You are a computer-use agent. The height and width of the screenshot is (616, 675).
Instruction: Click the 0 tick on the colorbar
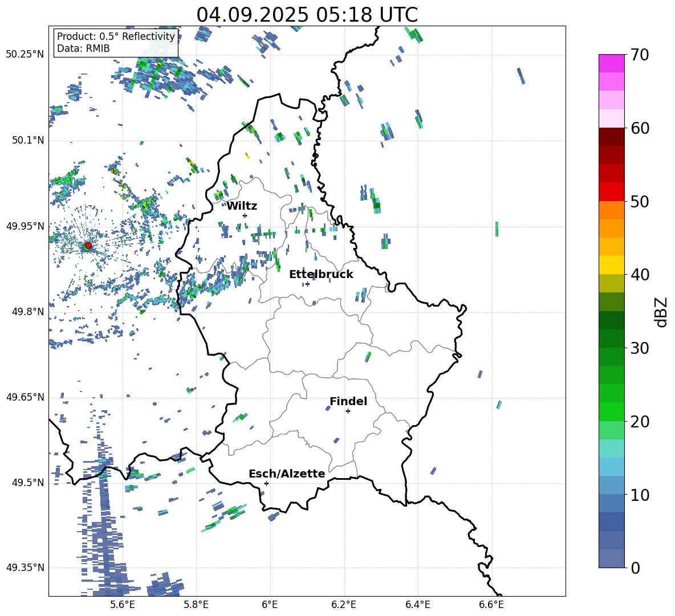pyautogui.click(x=635, y=568)
